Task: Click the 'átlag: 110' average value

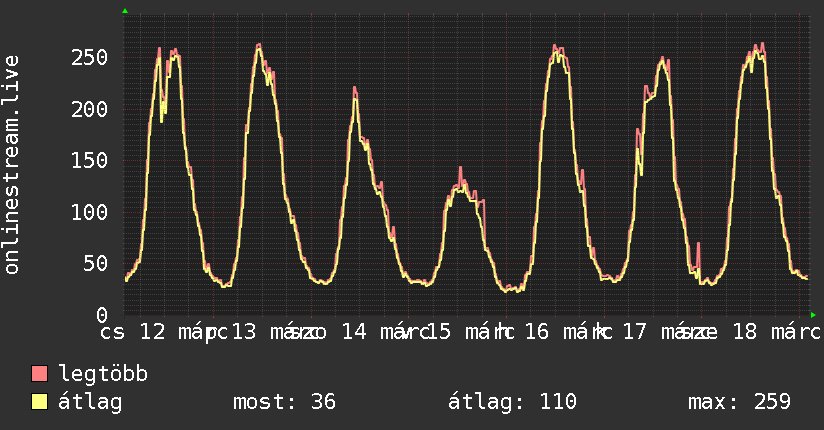Action: 512,402
